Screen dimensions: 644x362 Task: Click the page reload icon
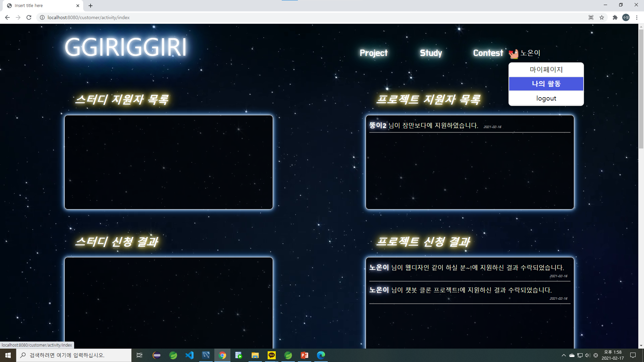point(29,17)
